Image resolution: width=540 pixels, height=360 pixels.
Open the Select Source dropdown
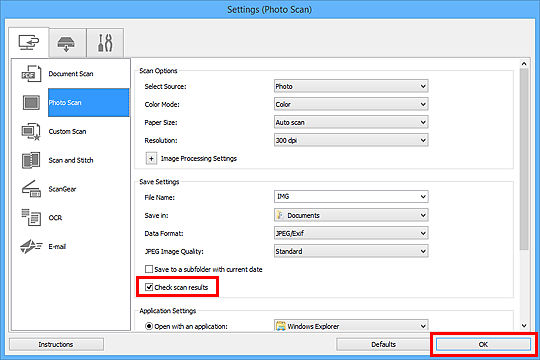(x=351, y=86)
